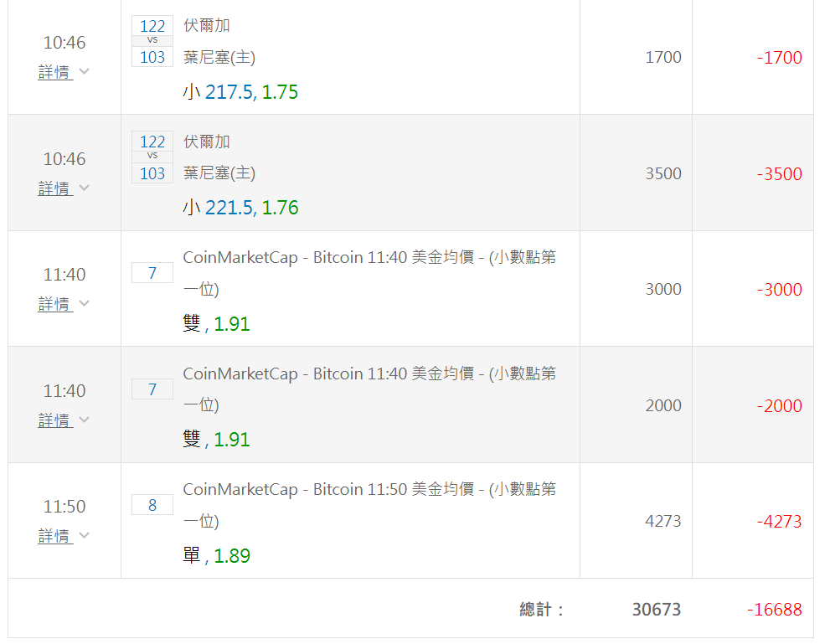Expand details chevron for 2000 Bitcoin bet

[84, 420]
